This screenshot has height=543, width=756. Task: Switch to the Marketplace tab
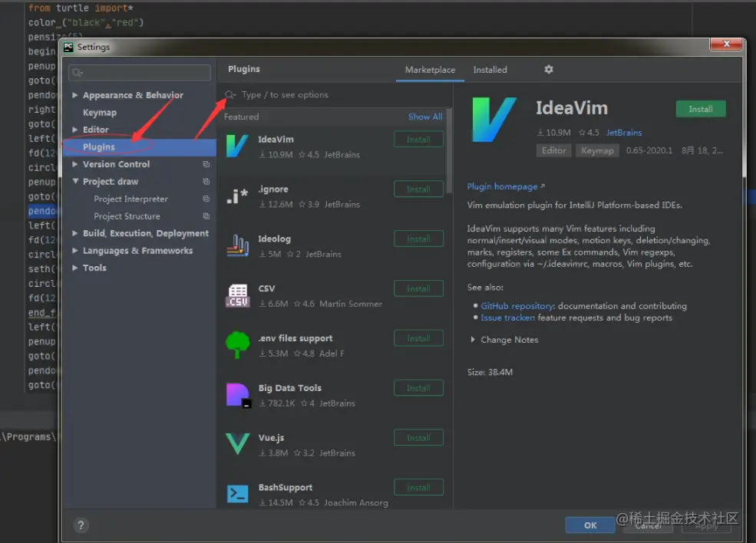click(x=430, y=70)
